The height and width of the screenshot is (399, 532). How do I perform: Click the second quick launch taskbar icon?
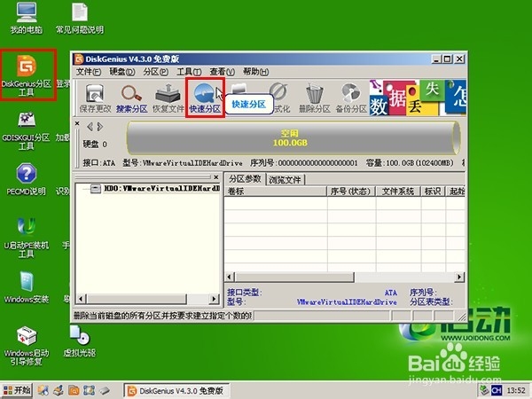pyautogui.click(x=59, y=390)
